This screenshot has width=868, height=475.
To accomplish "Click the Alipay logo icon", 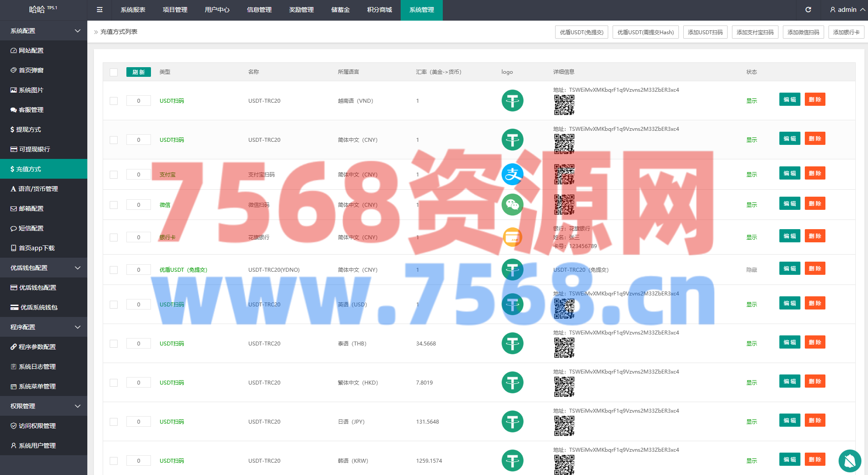I will [512, 174].
